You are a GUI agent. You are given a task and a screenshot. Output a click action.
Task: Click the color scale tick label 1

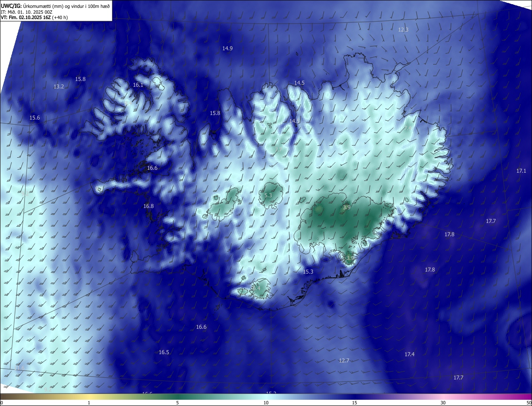(x=89, y=403)
